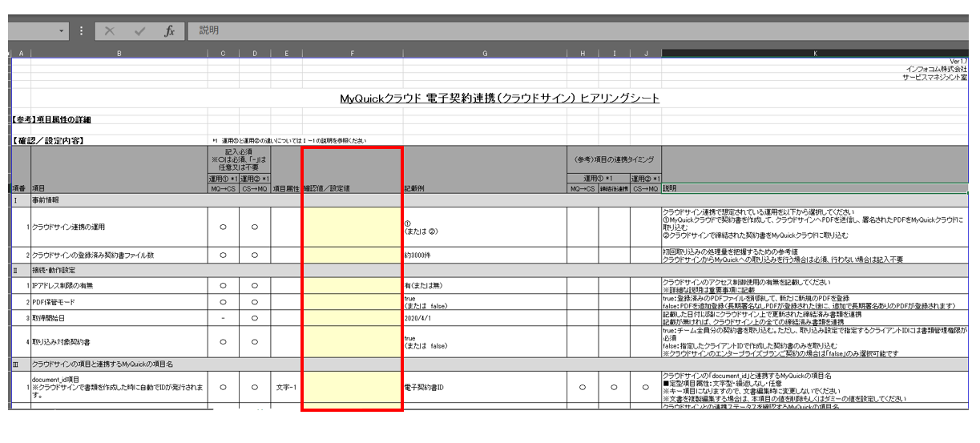Click the formula bar containing 説明
The image size is (980, 443).
pos(577,30)
